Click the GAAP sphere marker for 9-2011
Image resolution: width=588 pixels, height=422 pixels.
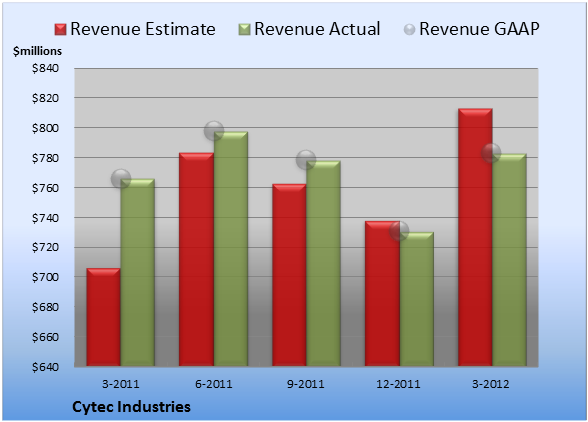306,160
